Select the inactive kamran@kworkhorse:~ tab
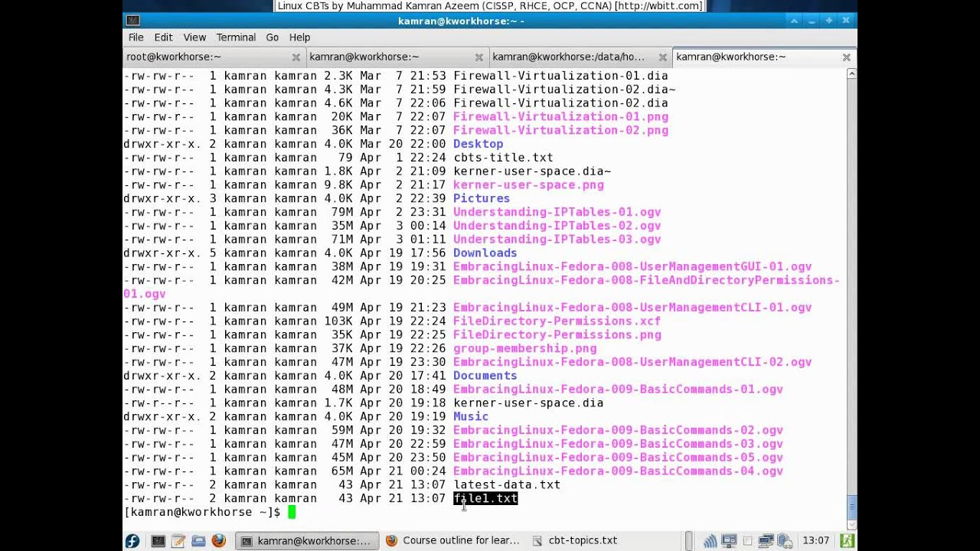This screenshot has height=551, width=980. tap(397, 57)
